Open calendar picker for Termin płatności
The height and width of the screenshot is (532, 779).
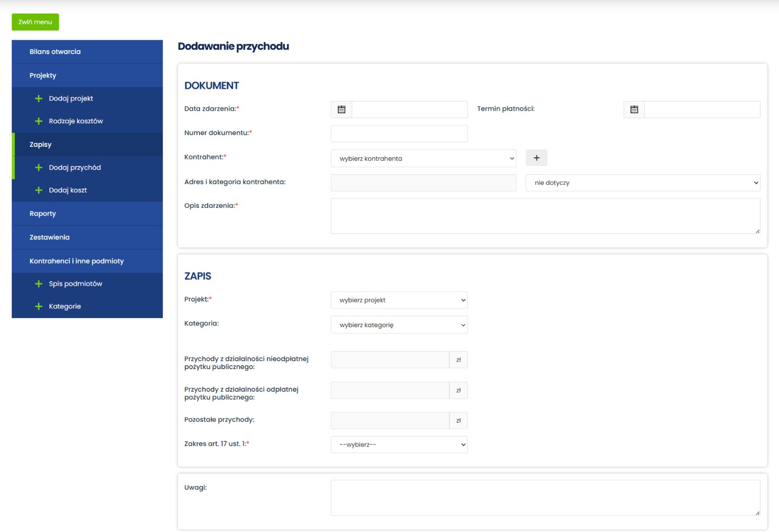634,109
